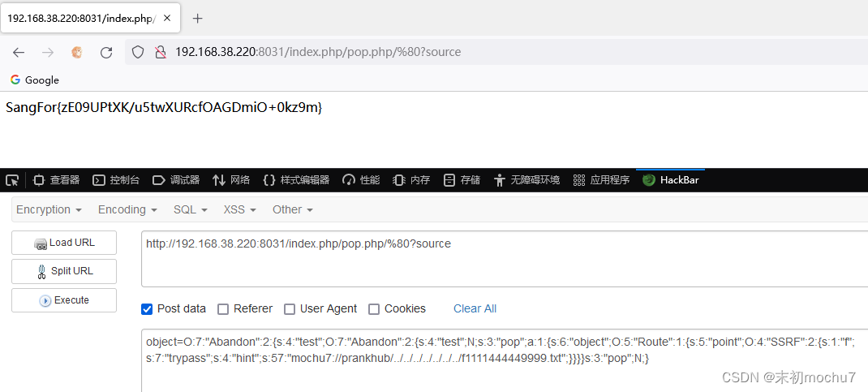Go back using the browser back arrow

19,52
